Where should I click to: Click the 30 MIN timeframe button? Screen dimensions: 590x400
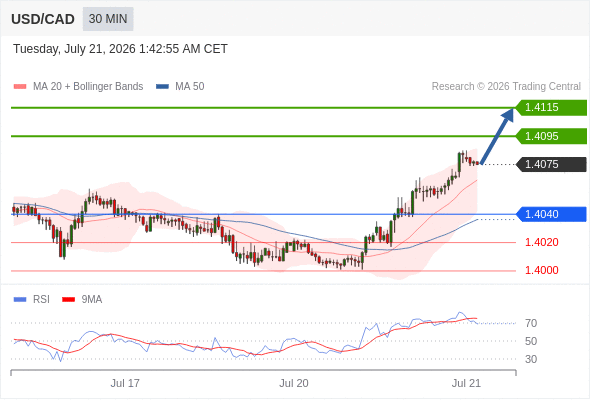(x=108, y=19)
